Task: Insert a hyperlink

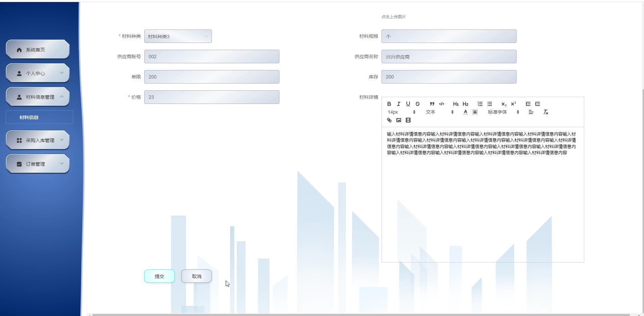Action: pos(389,120)
